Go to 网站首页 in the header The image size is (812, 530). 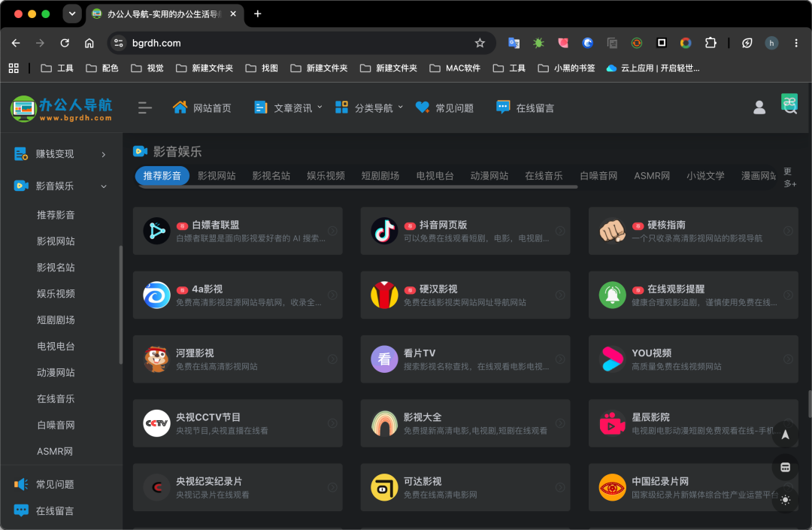pyautogui.click(x=202, y=108)
